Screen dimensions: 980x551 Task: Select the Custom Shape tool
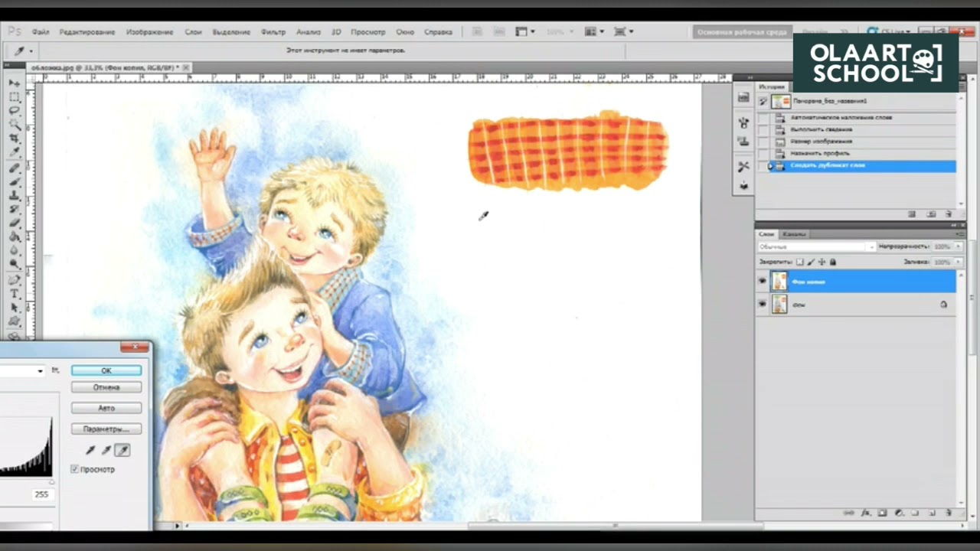15,321
